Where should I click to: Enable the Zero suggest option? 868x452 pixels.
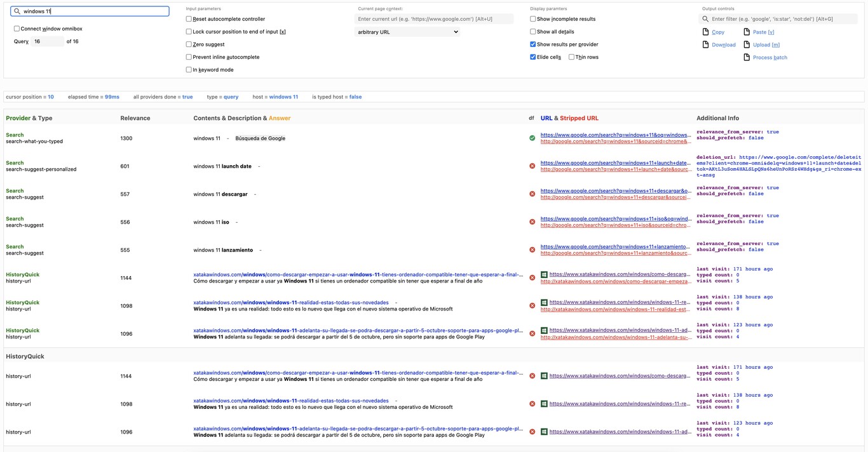[189, 44]
